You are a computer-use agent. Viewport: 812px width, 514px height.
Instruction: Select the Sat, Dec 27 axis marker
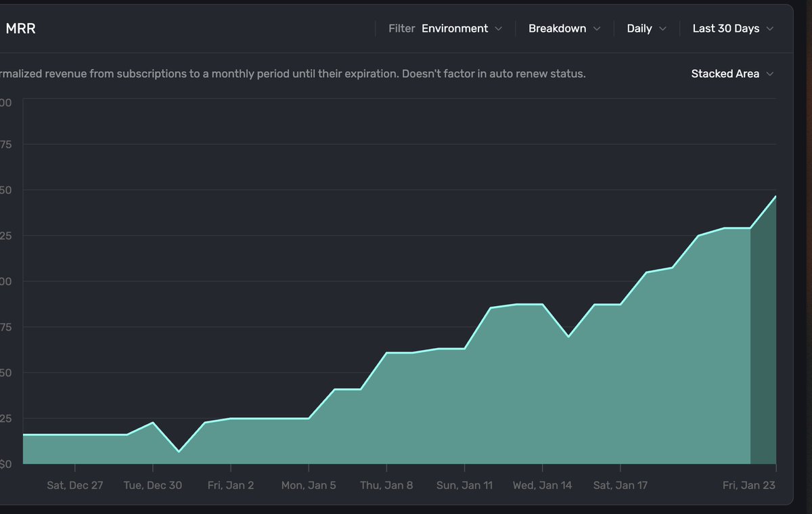click(75, 485)
